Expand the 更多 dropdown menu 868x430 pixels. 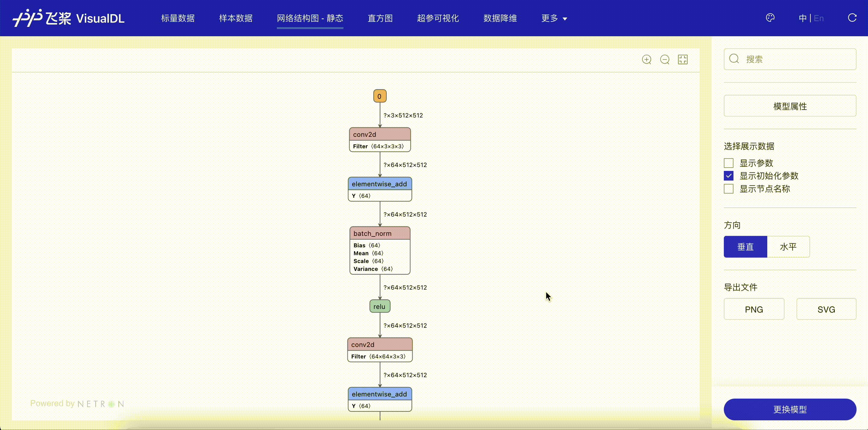coord(554,18)
